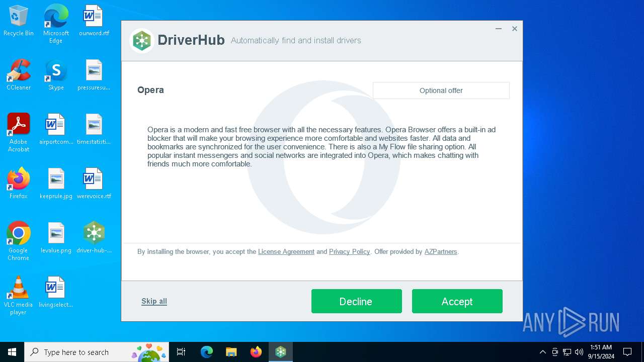Open the taskbar clock and date
Screen dimensions: 644x362
601,352
